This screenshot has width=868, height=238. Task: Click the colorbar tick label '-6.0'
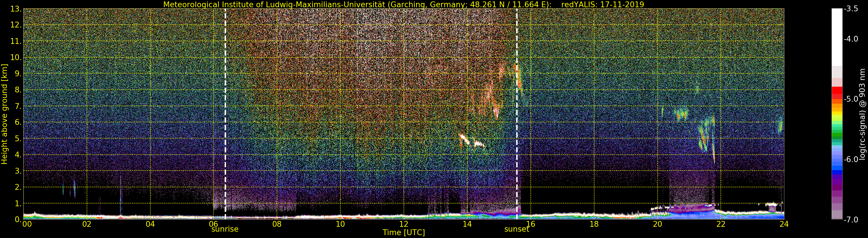[851, 159]
